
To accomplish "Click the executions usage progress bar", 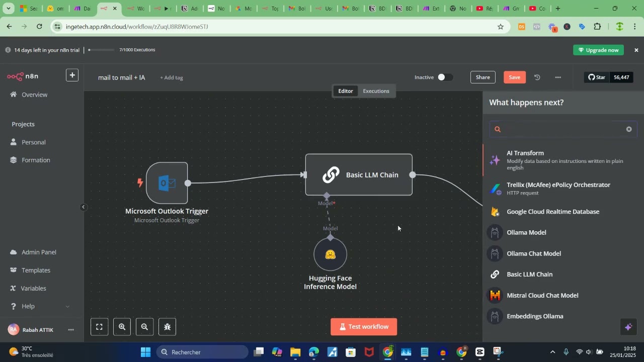I will pos(101,50).
